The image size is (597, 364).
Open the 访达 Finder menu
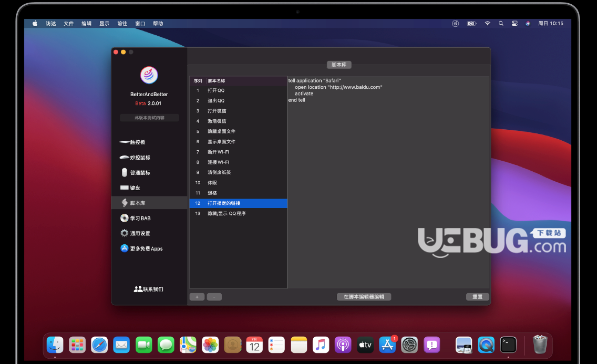(51, 24)
